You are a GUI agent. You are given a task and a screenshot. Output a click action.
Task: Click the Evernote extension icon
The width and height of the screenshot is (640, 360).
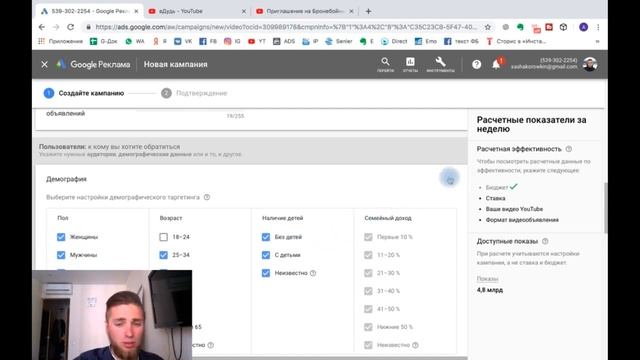point(520,27)
